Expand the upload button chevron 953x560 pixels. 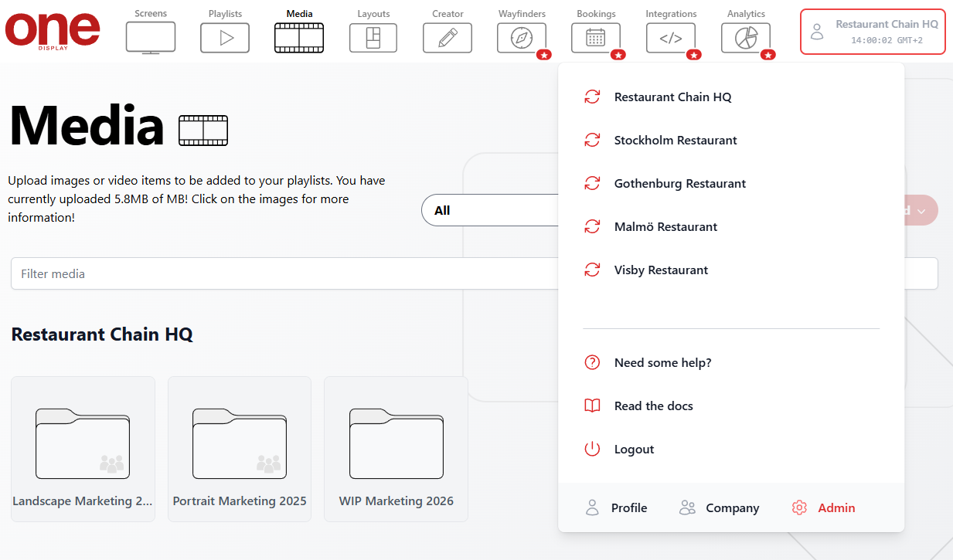[x=921, y=209]
